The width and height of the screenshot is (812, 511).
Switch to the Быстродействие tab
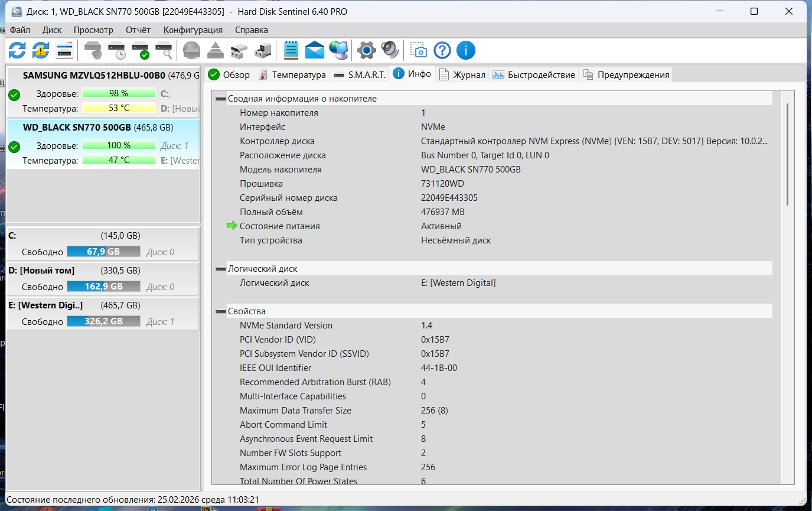[534, 75]
